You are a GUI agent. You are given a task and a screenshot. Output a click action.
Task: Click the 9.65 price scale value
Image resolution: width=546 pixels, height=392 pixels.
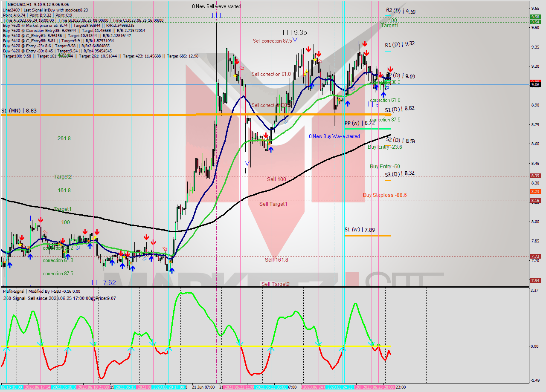click(535, 8)
